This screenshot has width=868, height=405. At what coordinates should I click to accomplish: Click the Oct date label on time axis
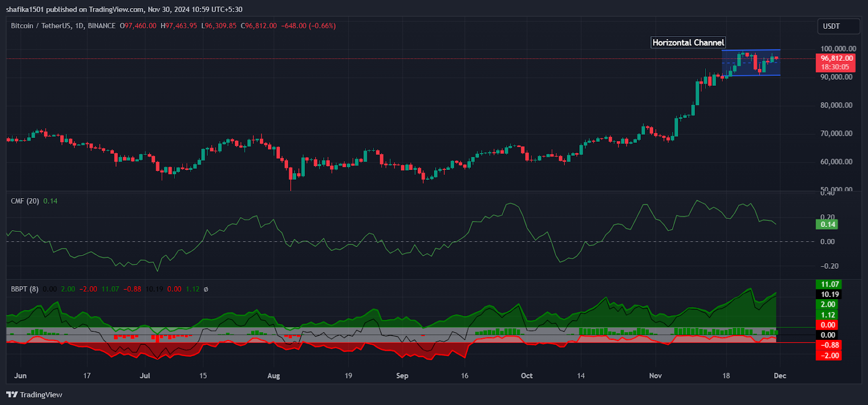pos(527,376)
